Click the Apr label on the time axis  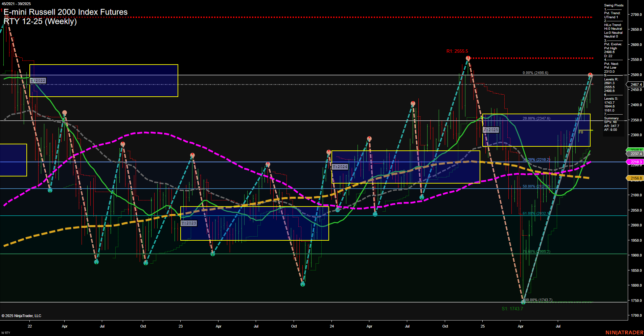(x=64, y=326)
